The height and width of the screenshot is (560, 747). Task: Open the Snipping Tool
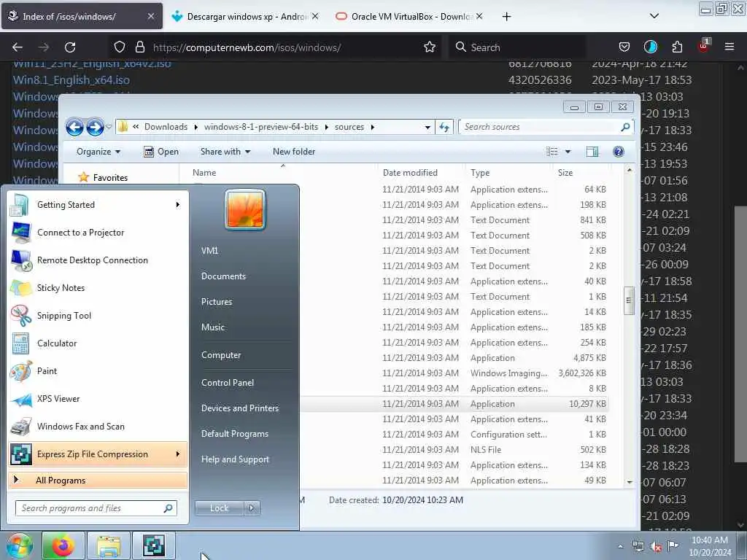point(98,315)
